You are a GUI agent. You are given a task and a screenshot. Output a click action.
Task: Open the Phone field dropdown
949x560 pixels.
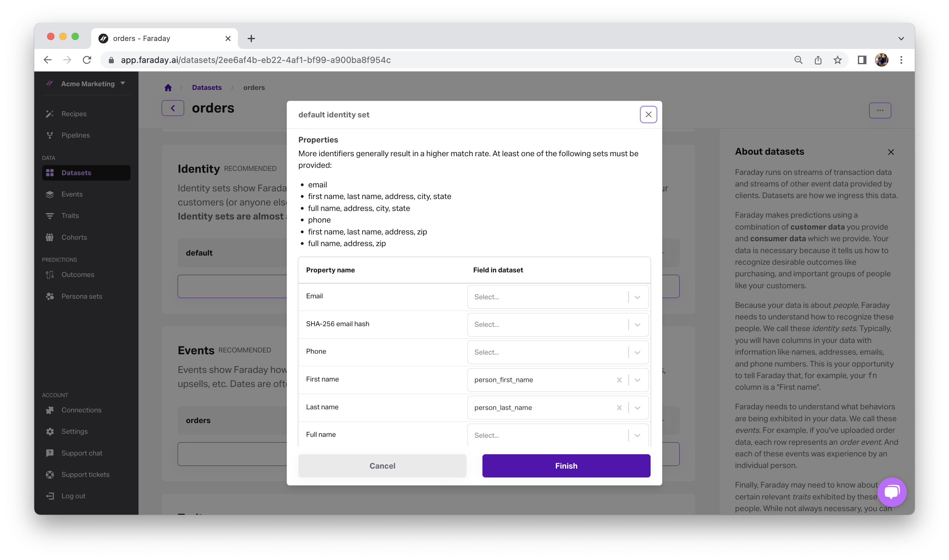(x=637, y=352)
